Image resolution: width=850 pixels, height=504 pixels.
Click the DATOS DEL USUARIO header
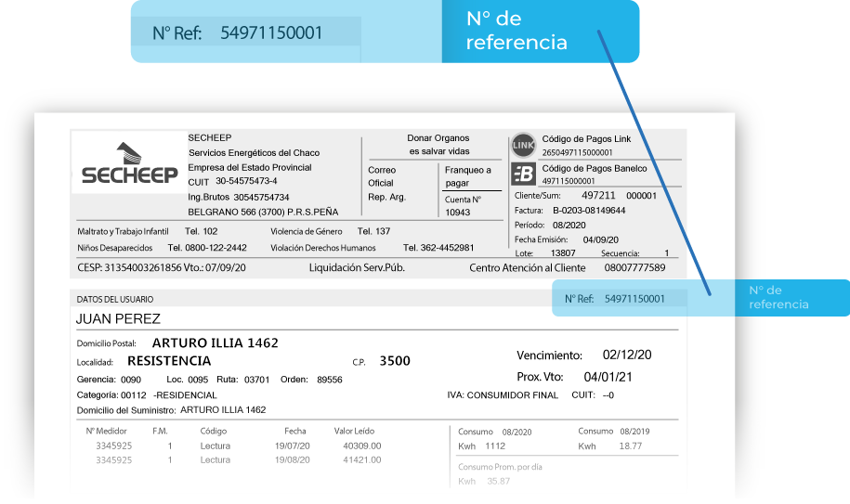click(x=115, y=299)
